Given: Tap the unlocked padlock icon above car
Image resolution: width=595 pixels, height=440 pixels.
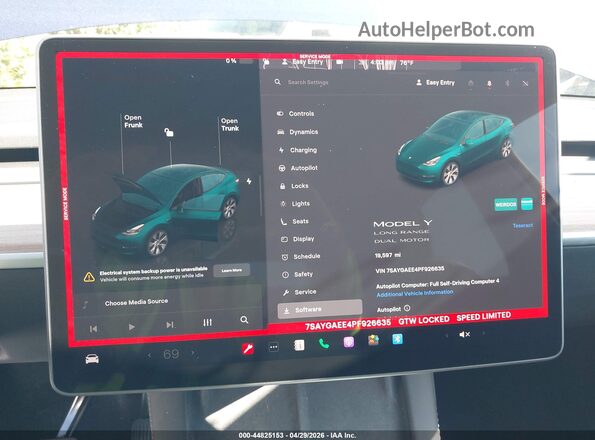Looking at the screenshot, I should (x=169, y=132).
